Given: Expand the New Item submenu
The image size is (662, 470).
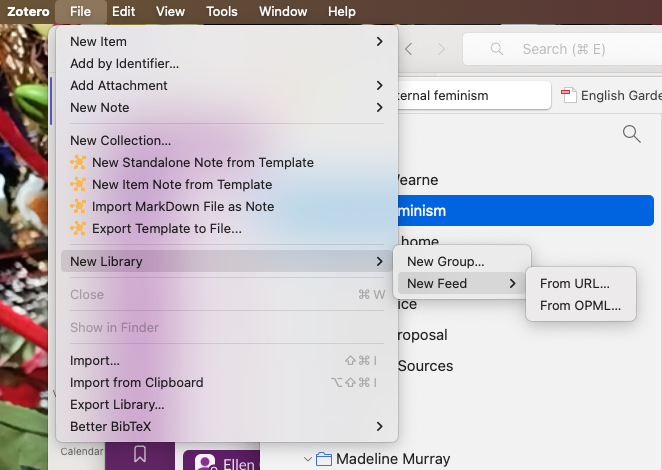Looking at the screenshot, I should 227,41.
